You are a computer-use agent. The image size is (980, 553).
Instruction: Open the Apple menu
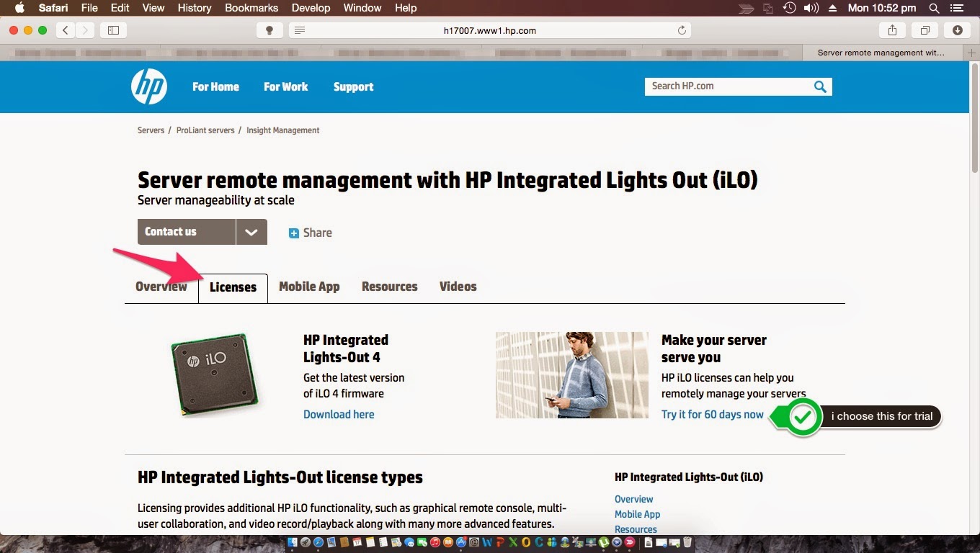[x=19, y=8]
